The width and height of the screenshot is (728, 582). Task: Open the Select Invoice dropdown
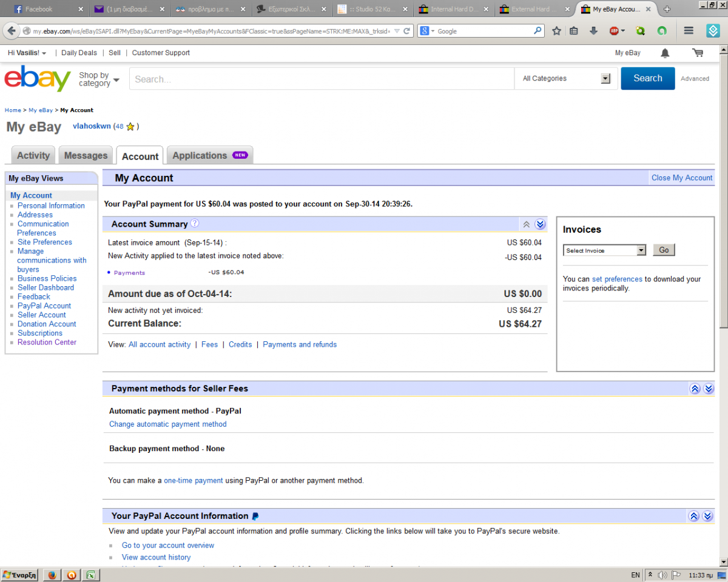click(x=605, y=250)
